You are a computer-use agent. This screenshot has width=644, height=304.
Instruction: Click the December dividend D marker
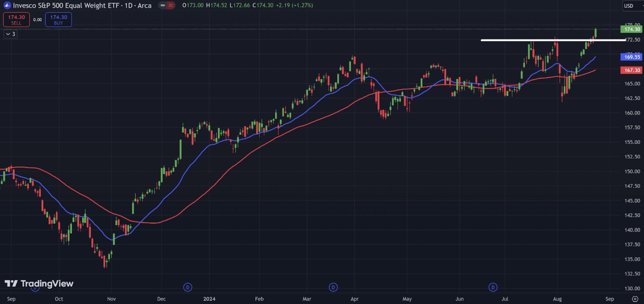187,287
